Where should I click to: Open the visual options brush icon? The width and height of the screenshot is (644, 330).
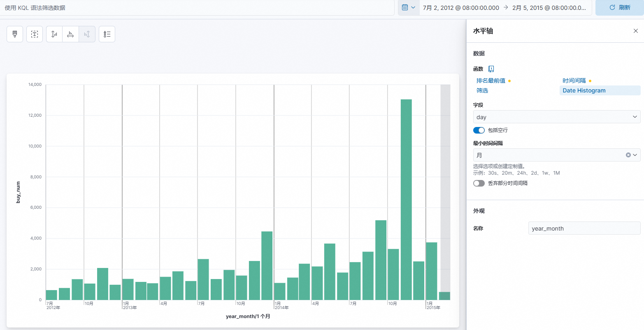click(x=15, y=34)
